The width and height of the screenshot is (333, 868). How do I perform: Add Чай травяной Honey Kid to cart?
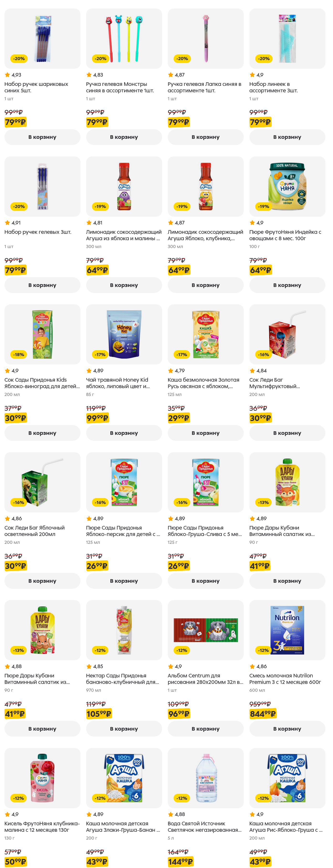pos(124,433)
